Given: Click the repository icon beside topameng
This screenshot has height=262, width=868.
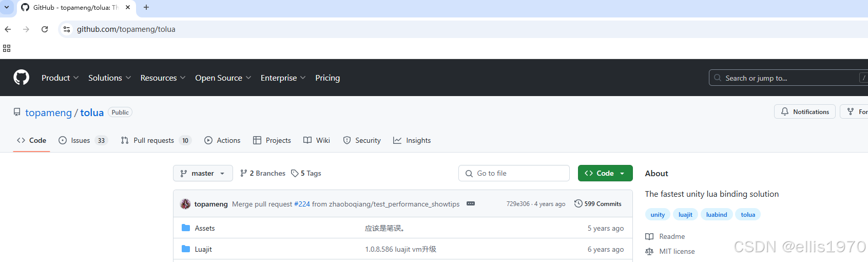Looking at the screenshot, I should point(17,112).
